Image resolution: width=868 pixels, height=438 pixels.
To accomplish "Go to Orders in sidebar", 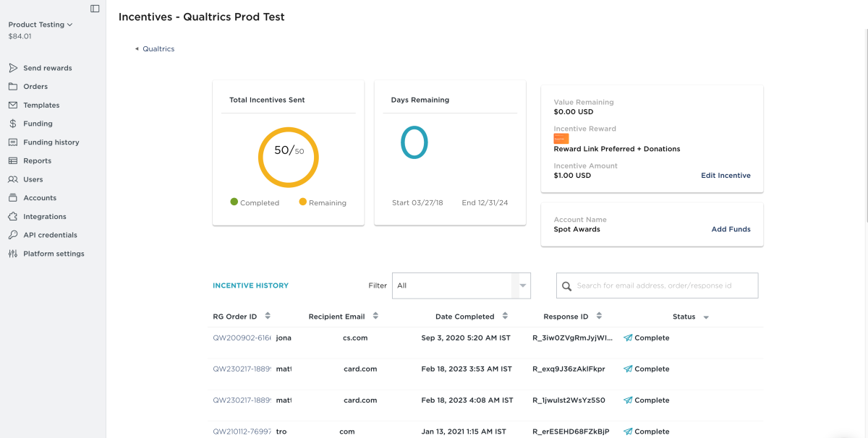I will pyautogui.click(x=35, y=87).
